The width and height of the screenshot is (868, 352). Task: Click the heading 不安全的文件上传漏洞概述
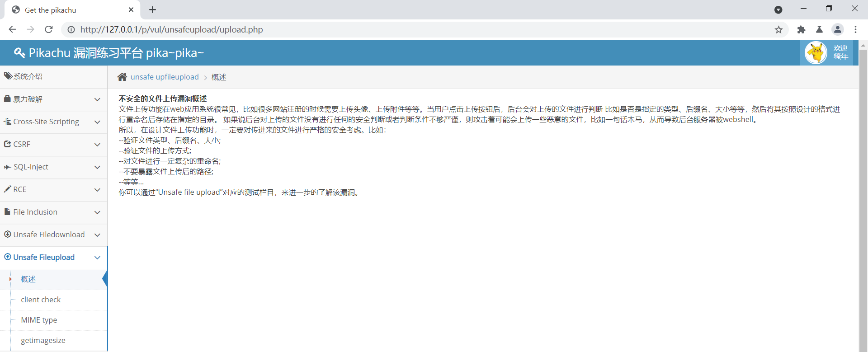click(163, 99)
